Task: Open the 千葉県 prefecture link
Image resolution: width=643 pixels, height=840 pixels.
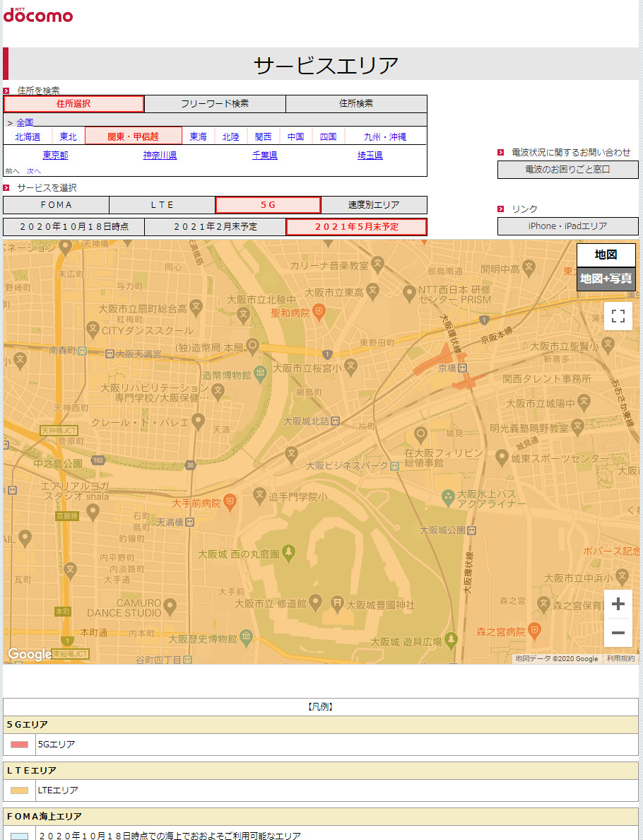Action: 265,156
